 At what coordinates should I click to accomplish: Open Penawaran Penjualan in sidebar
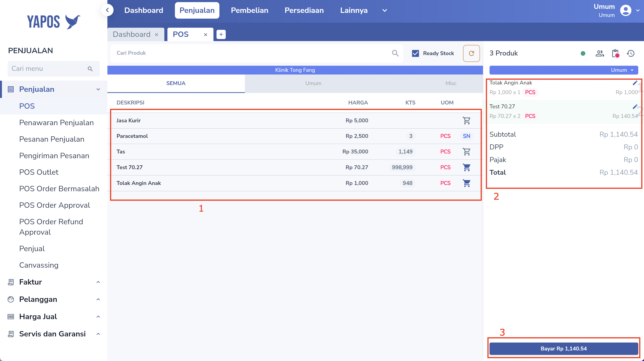57,123
